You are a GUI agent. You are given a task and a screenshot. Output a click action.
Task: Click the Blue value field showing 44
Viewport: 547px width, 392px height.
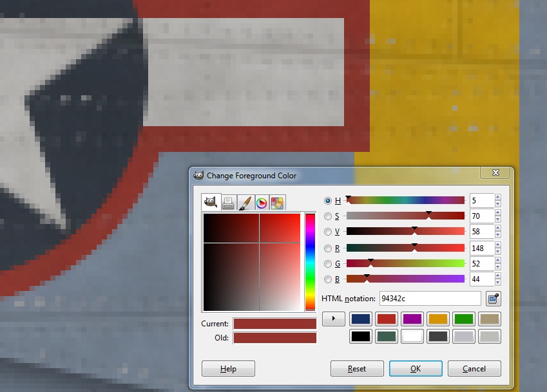(x=482, y=279)
